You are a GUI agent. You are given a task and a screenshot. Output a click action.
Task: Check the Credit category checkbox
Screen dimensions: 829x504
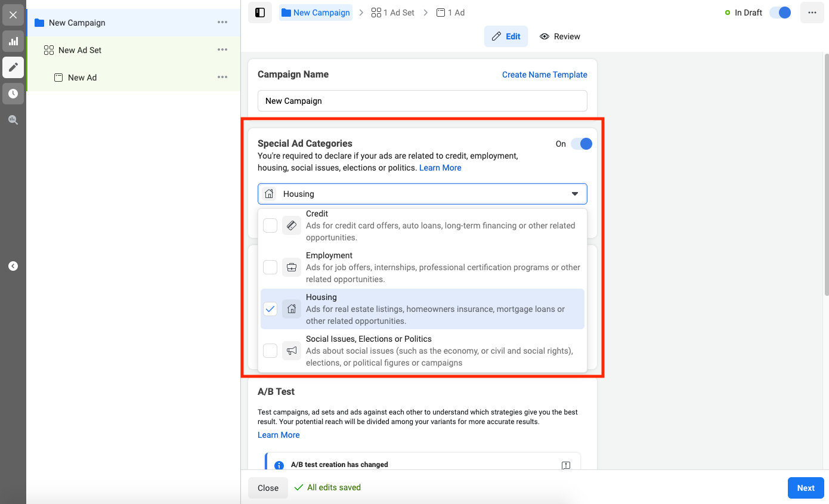[x=270, y=225]
